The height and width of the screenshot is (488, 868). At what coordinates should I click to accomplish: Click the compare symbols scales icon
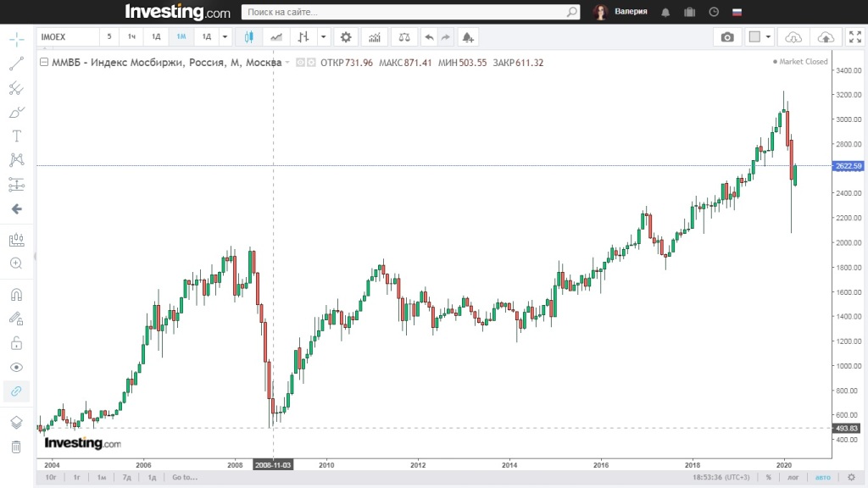pos(403,37)
